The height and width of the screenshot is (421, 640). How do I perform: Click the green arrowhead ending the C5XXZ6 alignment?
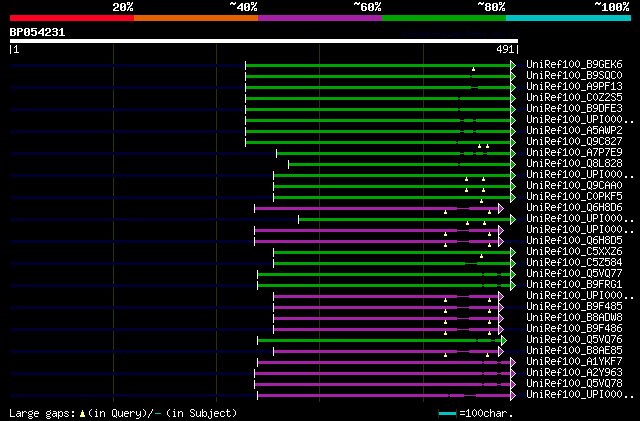513,253
